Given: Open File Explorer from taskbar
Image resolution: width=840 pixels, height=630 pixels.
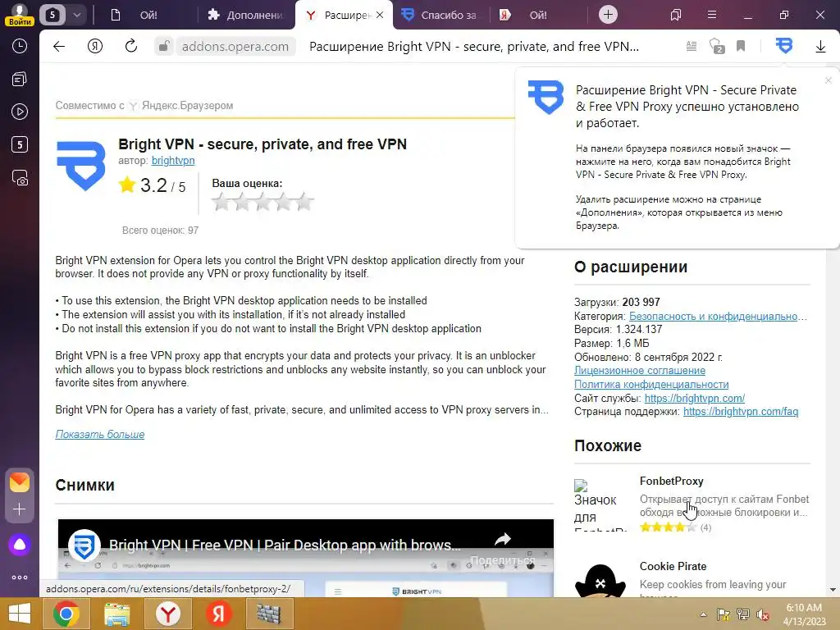Looking at the screenshot, I should (x=116, y=614).
